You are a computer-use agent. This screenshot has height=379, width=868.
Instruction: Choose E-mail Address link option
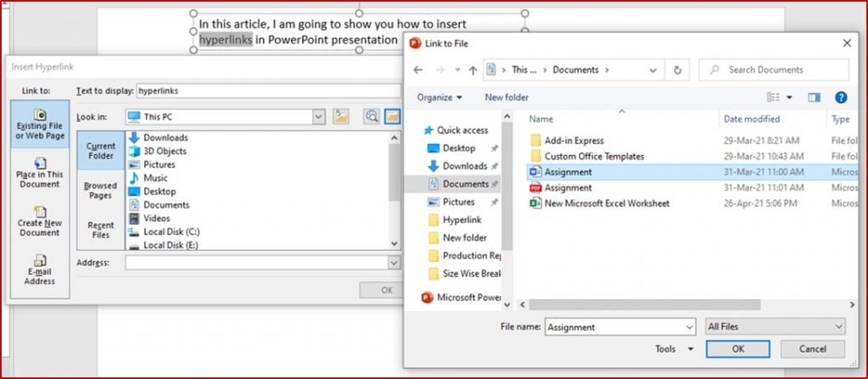coord(40,270)
